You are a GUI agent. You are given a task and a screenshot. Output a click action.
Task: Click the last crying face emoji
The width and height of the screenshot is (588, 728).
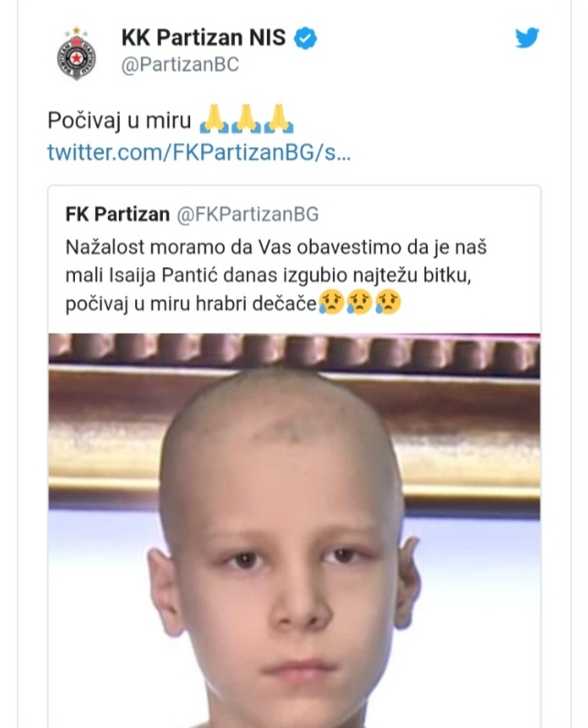tap(388, 302)
